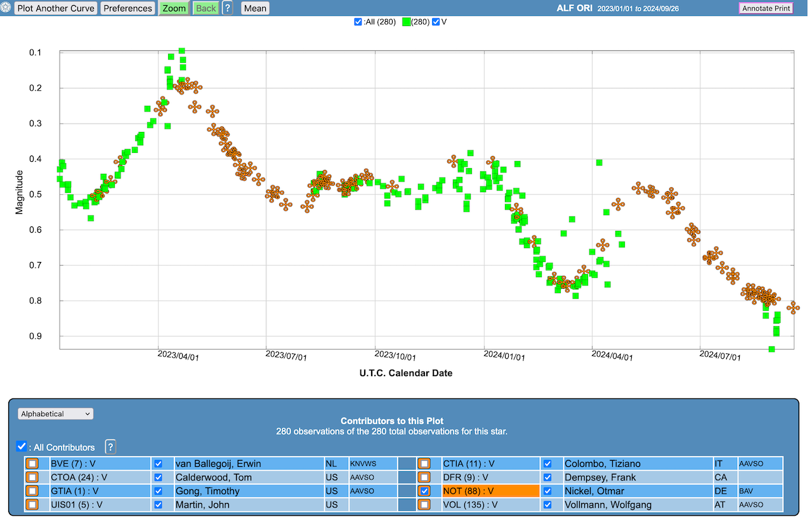Open the All Contributors help icon
The width and height of the screenshot is (812, 517).
(x=110, y=447)
